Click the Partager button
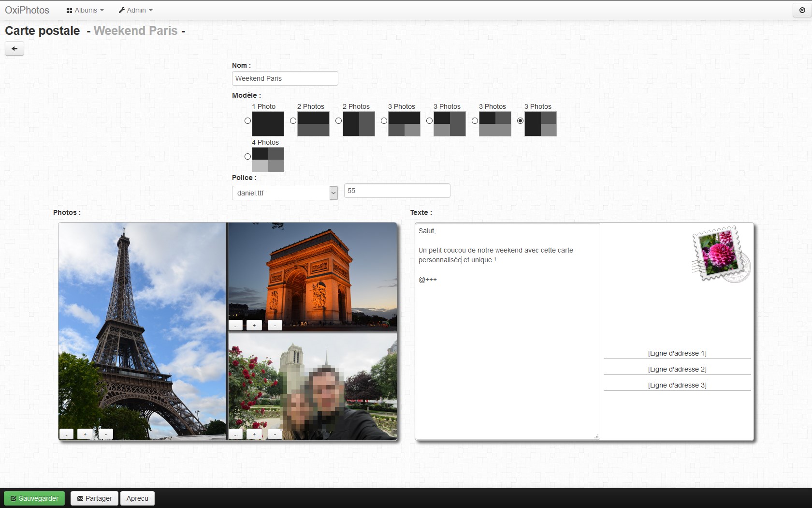Screen dimensions: 812x508 tap(94, 498)
